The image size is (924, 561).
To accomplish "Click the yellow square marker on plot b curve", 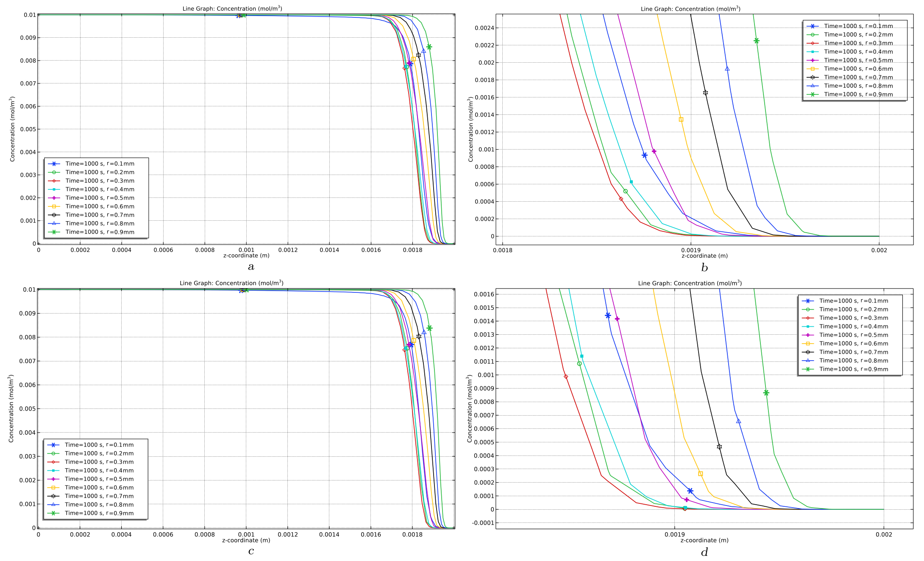I will 681,119.
